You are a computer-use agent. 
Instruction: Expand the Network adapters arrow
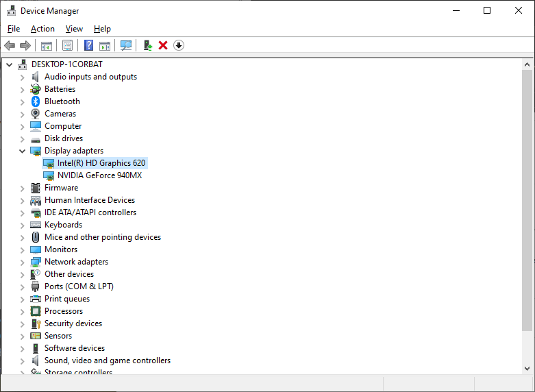point(22,262)
